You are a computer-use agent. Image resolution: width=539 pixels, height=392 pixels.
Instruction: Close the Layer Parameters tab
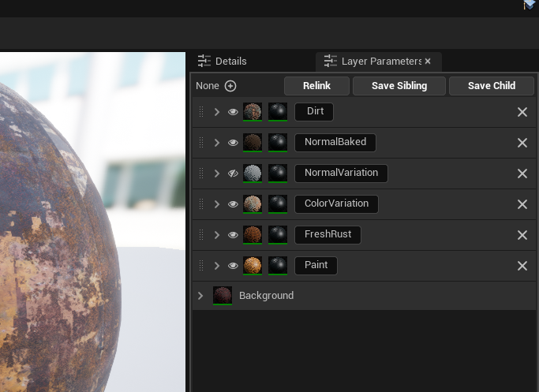[428, 62]
